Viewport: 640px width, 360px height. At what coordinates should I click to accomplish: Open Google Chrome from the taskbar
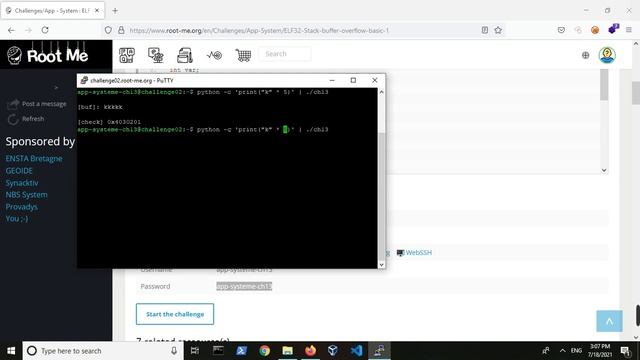tap(264, 351)
